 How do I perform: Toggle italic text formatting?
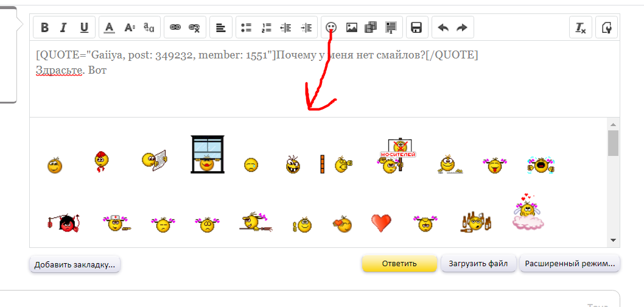64,27
